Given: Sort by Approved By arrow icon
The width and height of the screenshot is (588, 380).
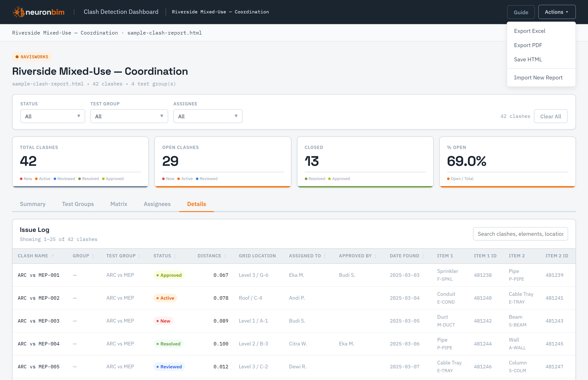Looking at the screenshot, I should coord(375,256).
